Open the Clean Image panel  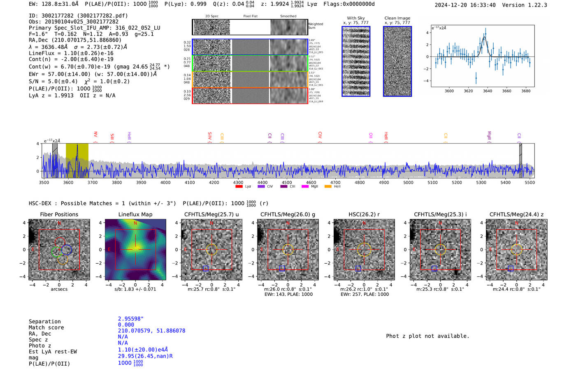tap(397, 61)
